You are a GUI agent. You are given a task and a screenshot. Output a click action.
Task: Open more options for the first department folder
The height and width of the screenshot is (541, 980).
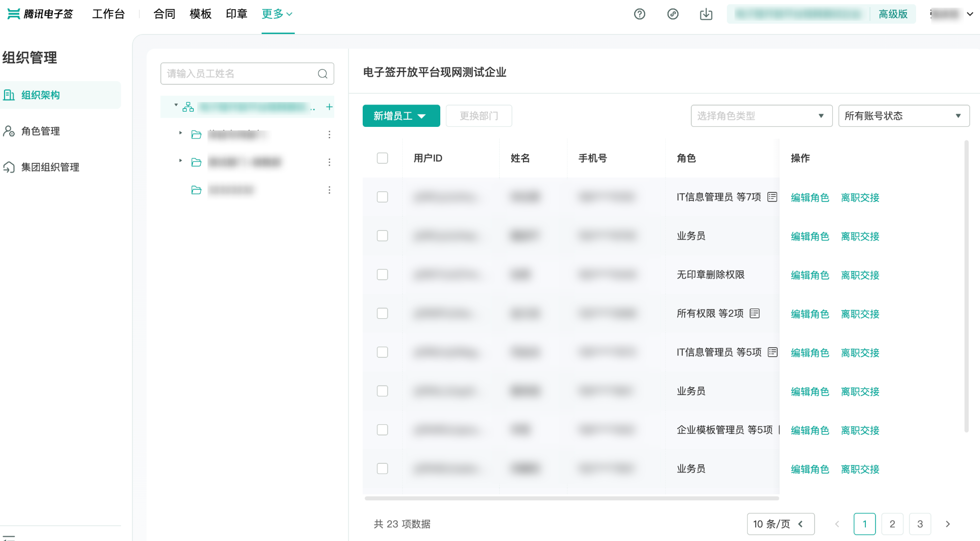tap(329, 134)
